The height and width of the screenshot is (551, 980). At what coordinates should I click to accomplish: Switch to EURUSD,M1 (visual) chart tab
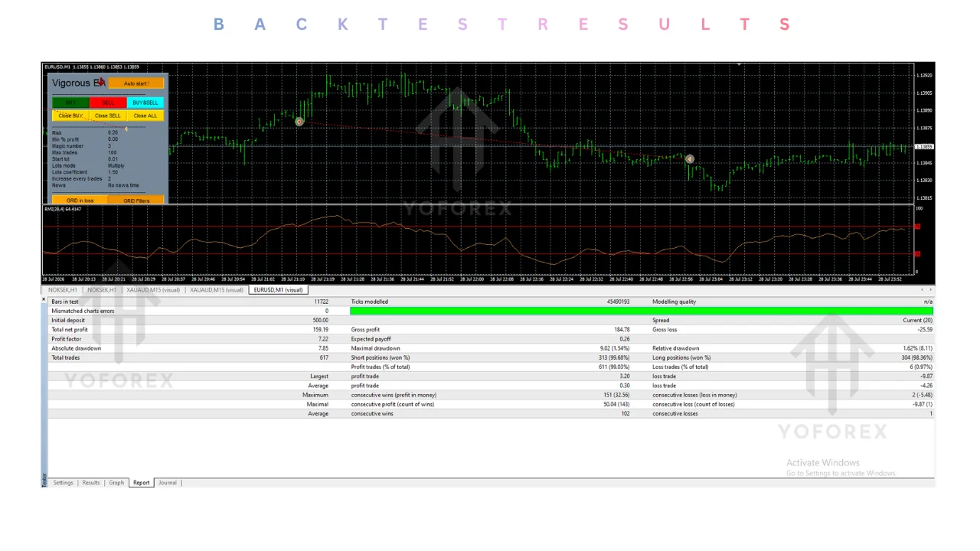click(x=279, y=290)
